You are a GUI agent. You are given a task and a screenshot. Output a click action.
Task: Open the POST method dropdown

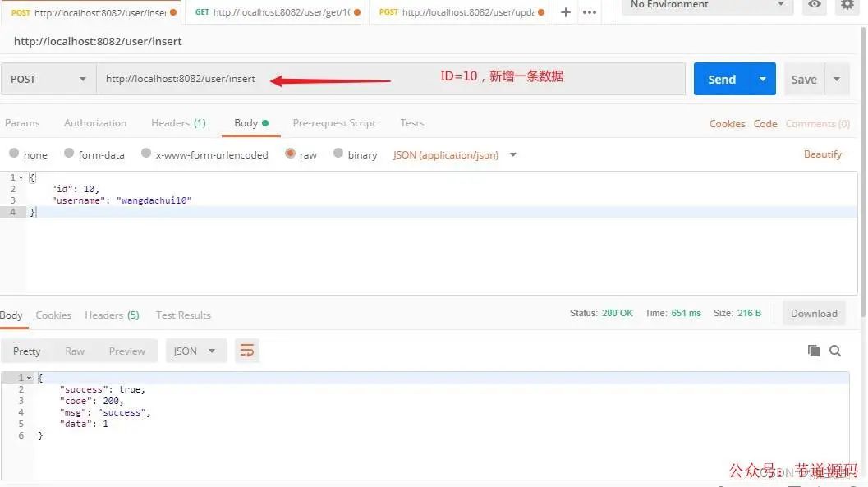point(48,79)
